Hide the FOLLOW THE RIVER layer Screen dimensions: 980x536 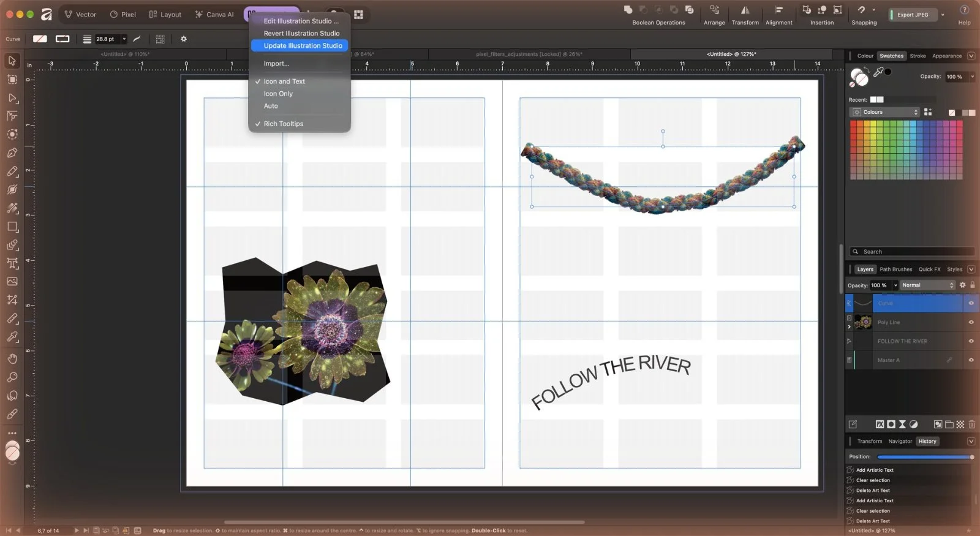[x=971, y=341]
